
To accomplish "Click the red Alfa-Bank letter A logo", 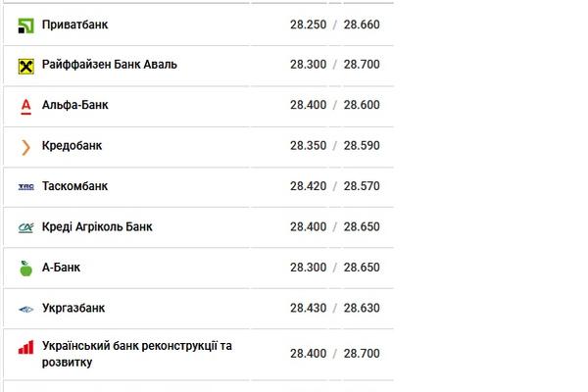I will 25,107.
